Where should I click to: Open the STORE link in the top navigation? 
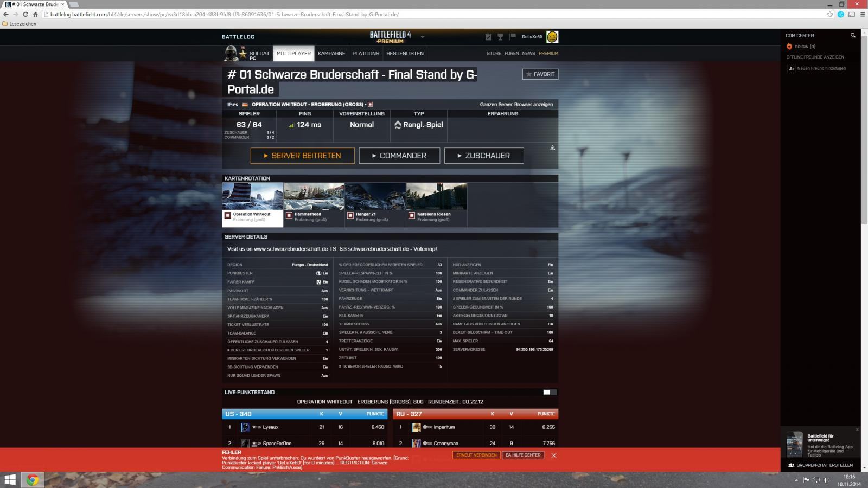tap(494, 53)
